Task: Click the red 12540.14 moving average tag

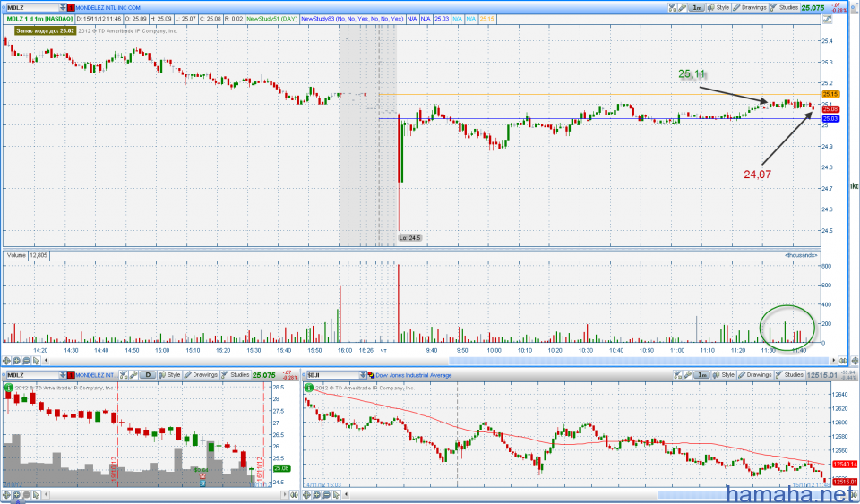Action: point(845,464)
